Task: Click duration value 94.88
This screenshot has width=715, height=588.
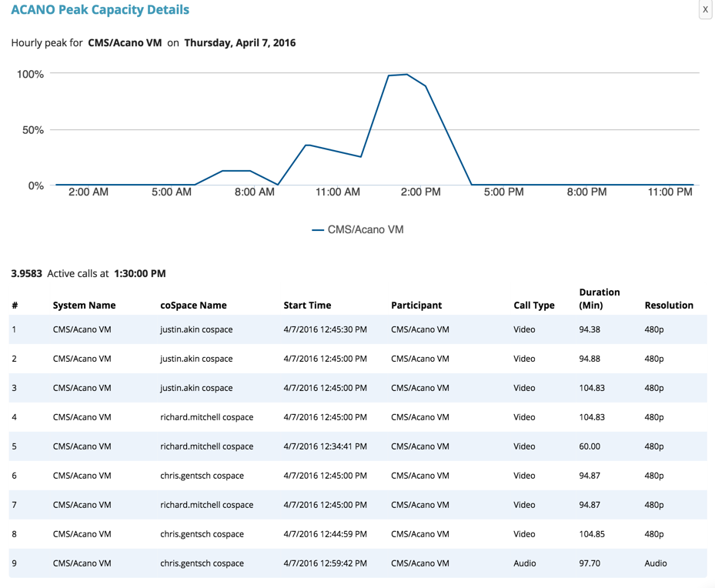Action: point(590,359)
